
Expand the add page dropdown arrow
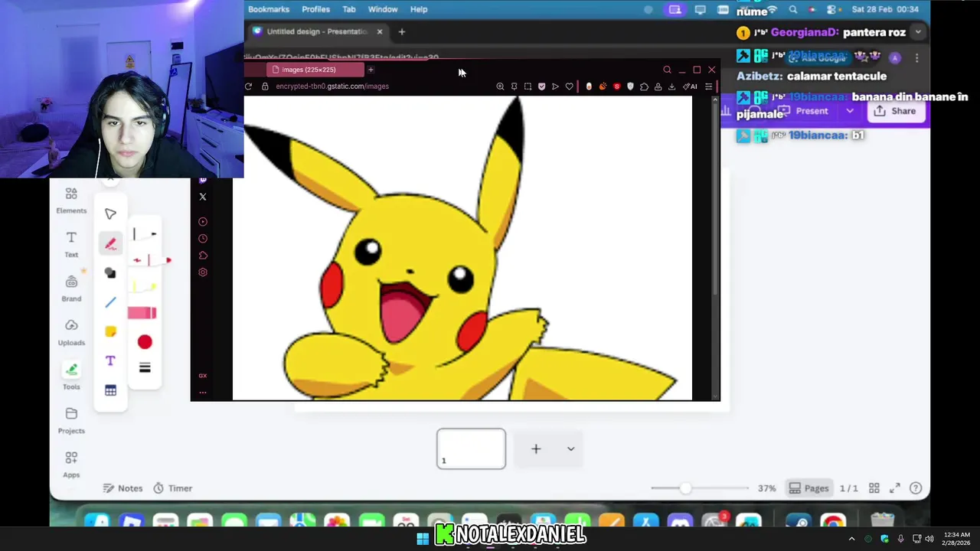[570, 449]
